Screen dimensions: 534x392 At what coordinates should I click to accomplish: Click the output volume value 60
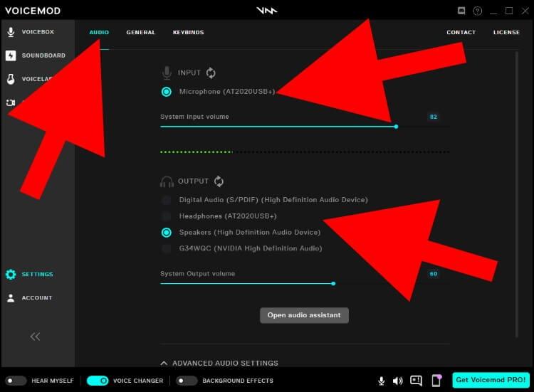(433, 274)
